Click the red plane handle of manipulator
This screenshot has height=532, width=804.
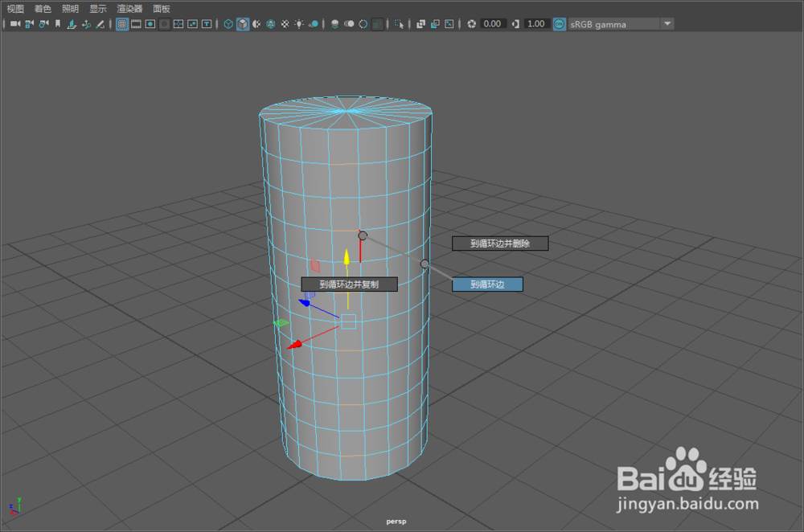pyautogui.click(x=315, y=265)
